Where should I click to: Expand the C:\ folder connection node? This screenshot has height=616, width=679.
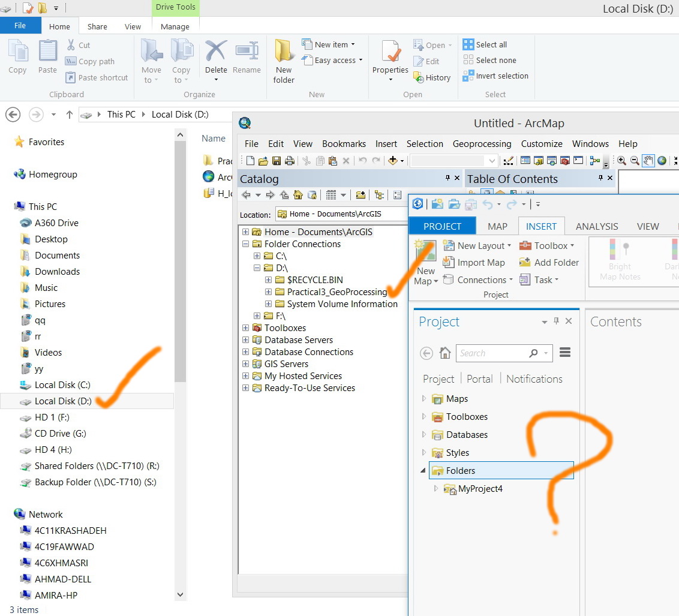257,256
